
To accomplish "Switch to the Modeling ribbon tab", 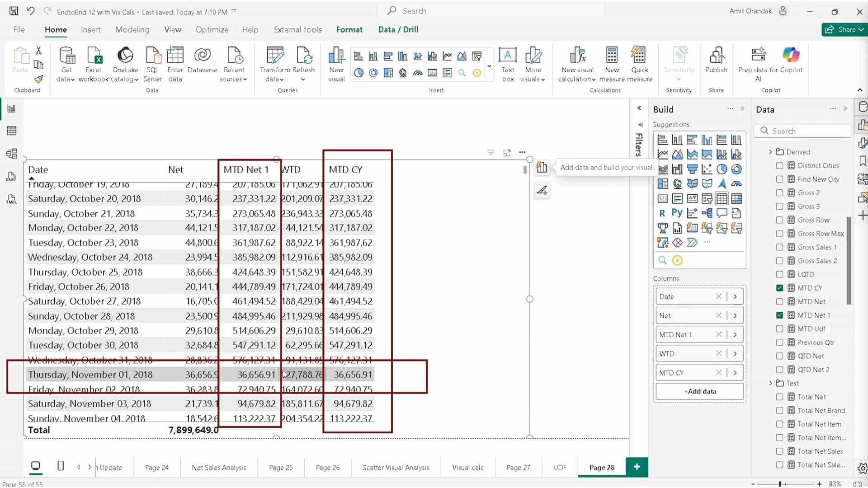I will point(132,29).
